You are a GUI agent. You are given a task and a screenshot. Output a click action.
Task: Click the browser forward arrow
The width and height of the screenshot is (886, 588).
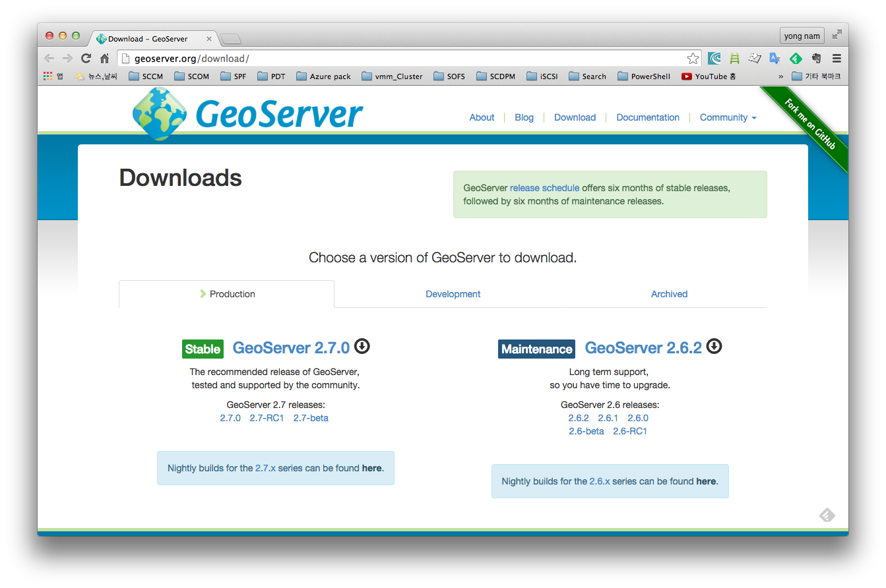(67, 58)
